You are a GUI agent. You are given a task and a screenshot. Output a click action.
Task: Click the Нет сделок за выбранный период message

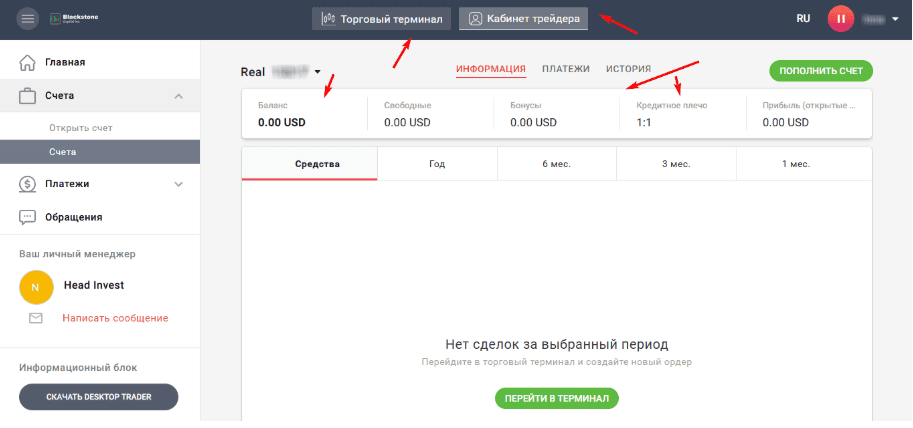557,344
